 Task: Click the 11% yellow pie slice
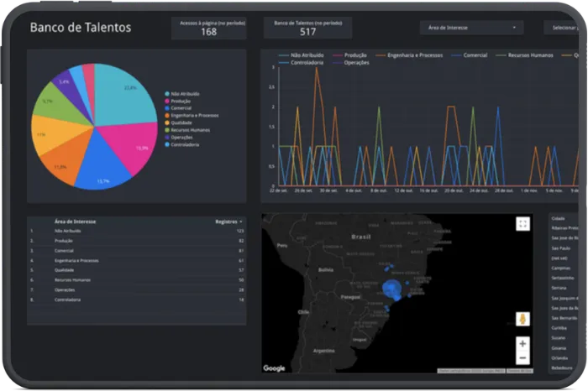pyautogui.click(x=55, y=133)
